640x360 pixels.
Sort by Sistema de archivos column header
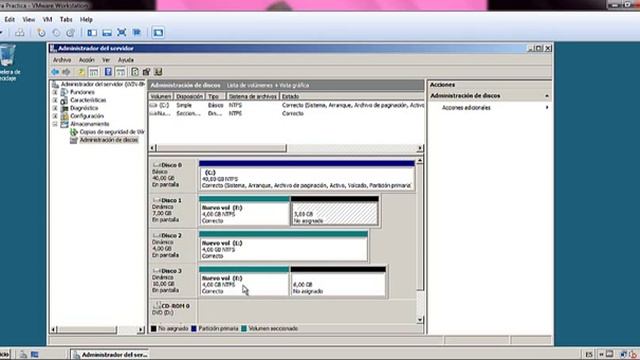tap(252, 96)
